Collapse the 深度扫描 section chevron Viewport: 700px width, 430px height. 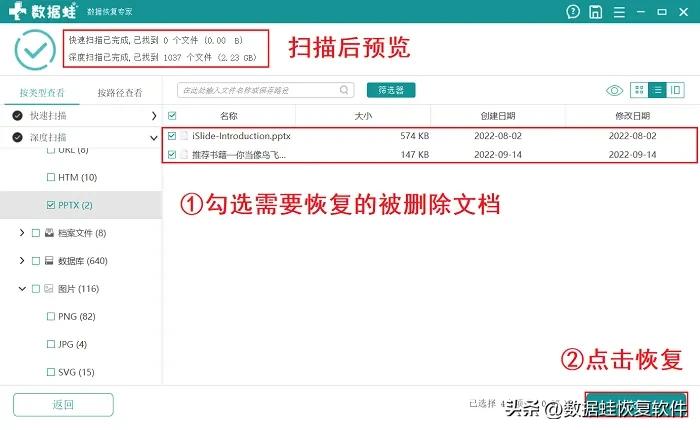[154, 138]
